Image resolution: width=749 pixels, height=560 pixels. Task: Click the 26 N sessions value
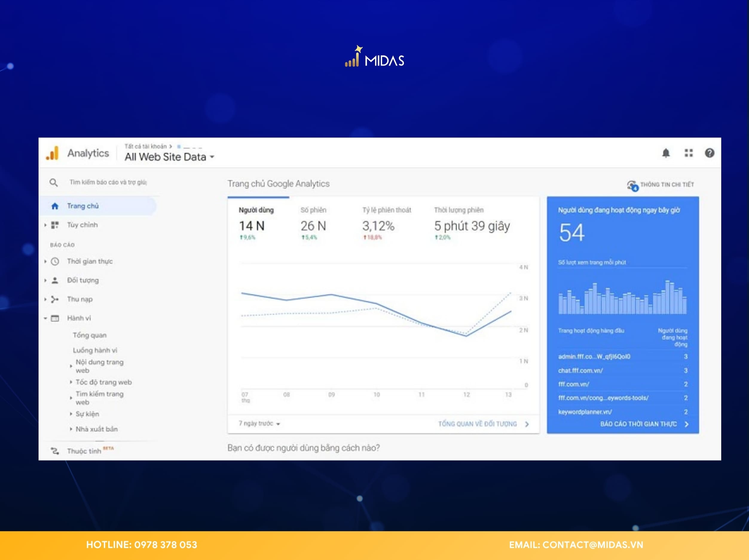pyautogui.click(x=313, y=226)
